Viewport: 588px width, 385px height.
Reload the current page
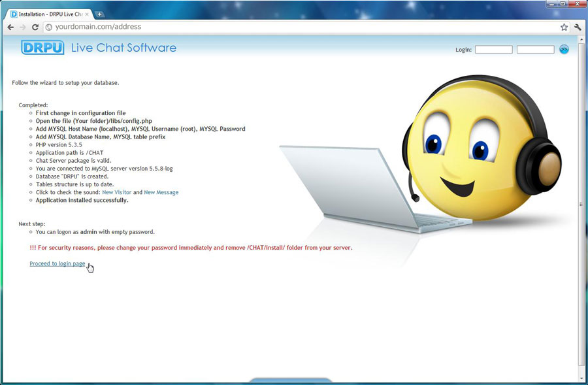(x=35, y=27)
